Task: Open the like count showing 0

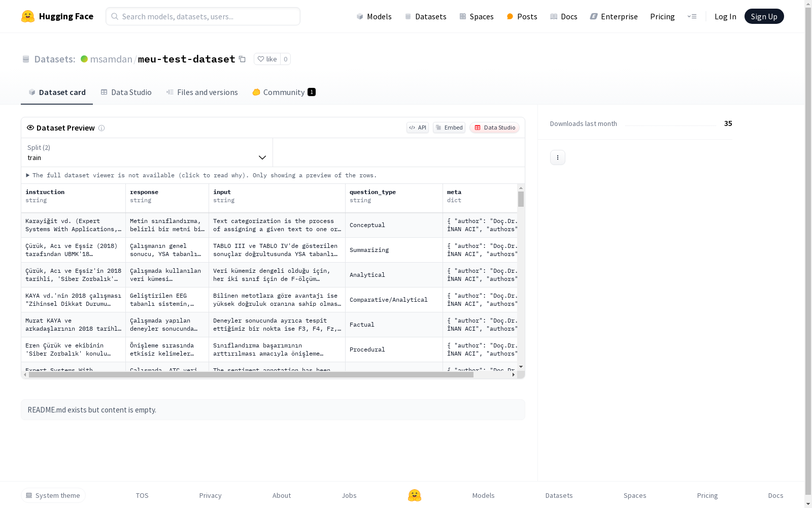Action: pyautogui.click(x=286, y=59)
